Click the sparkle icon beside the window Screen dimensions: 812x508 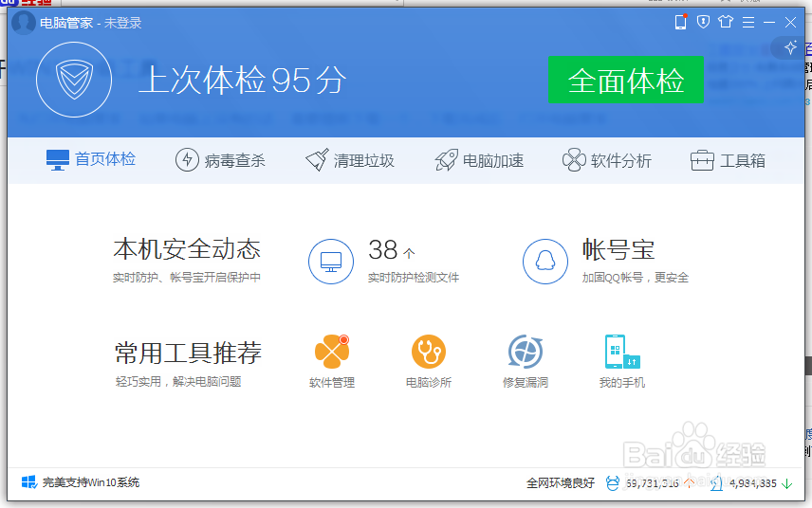tap(790, 47)
